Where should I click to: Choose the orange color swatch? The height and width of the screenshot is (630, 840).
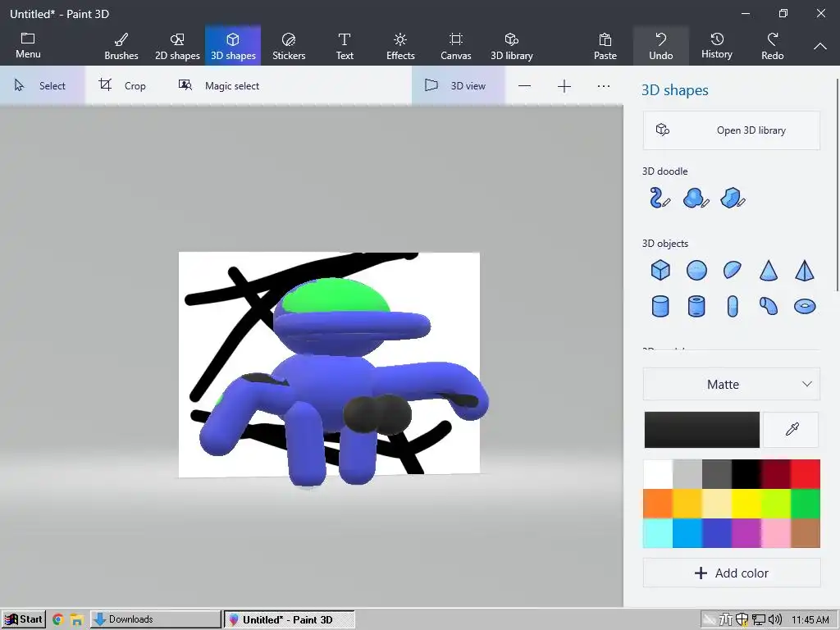[x=658, y=504]
